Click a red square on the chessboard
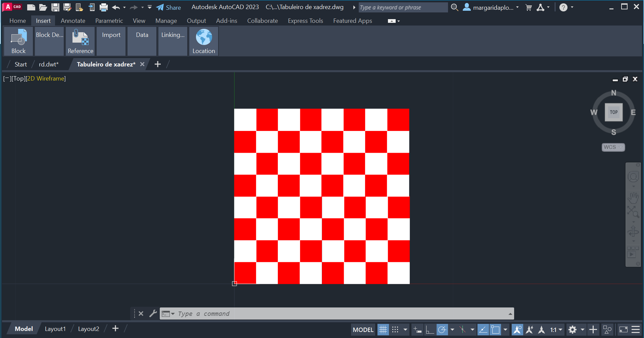 [267, 120]
